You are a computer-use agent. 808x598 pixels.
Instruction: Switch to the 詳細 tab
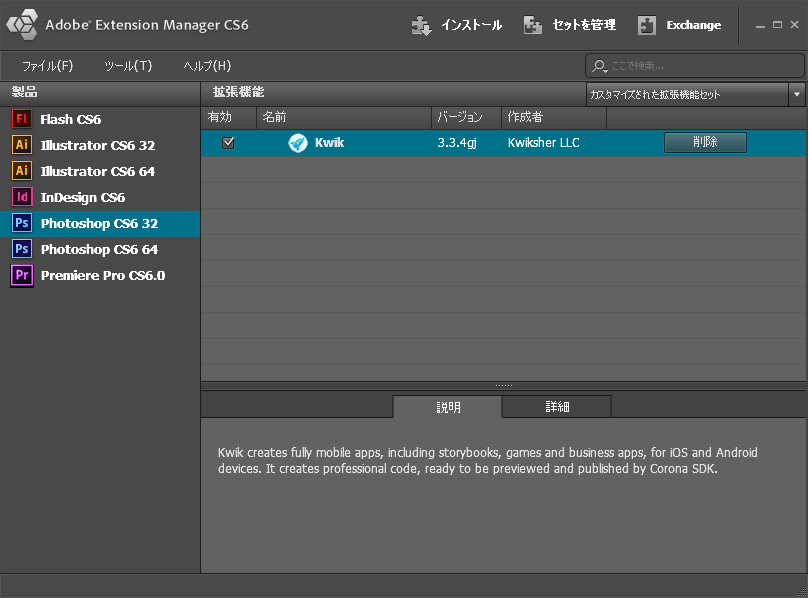[557, 407]
